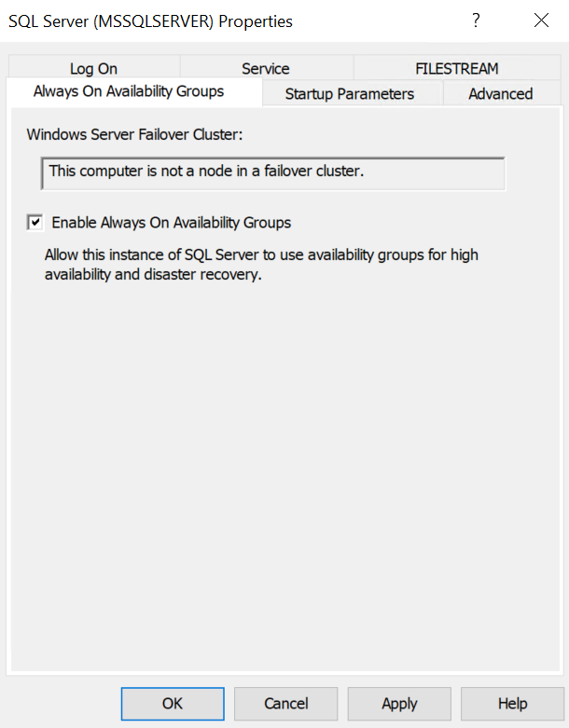The height and width of the screenshot is (728, 569).
Task: Uncheck the Enable Always On Availability Groups checkbox
Action: pyautogui.click(x=35, y=223)
